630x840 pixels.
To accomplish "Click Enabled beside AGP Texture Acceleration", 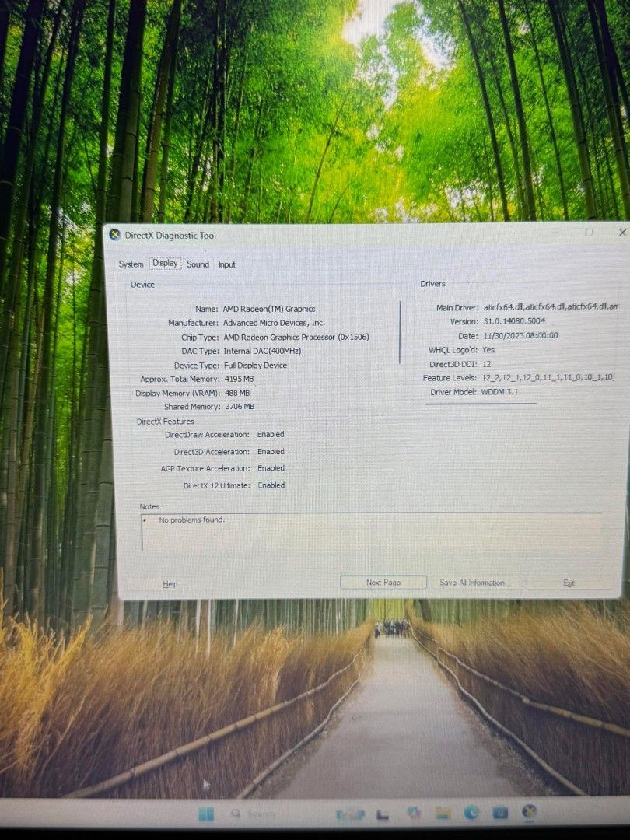I will pos(271,468).
